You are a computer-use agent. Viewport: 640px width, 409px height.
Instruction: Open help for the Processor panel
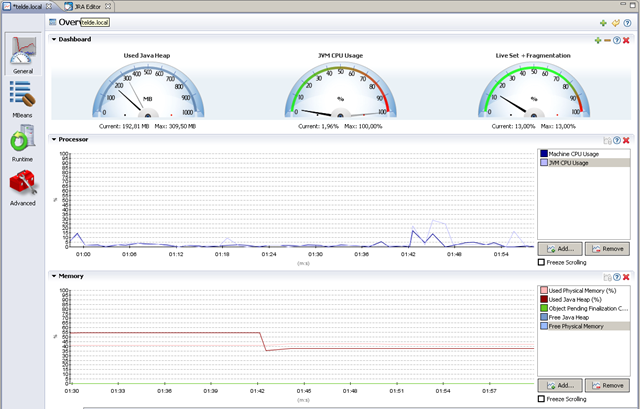coord(617,140)
